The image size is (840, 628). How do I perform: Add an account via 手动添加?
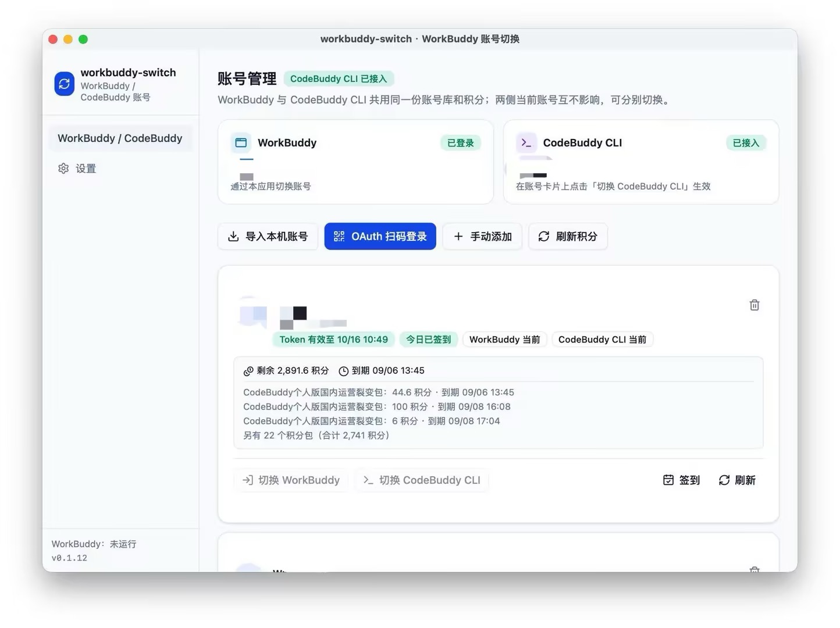point(482,237)
